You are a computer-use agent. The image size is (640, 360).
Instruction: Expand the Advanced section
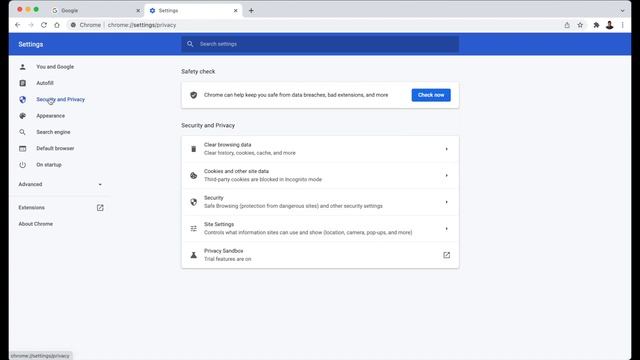coord(60,184)
